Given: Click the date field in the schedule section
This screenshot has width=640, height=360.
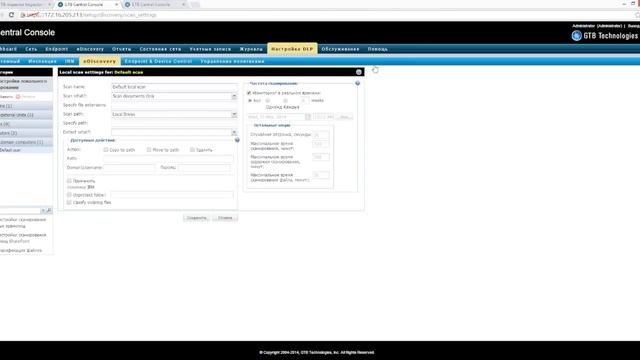Looking at the screenshot, I should tap(276, 117).
